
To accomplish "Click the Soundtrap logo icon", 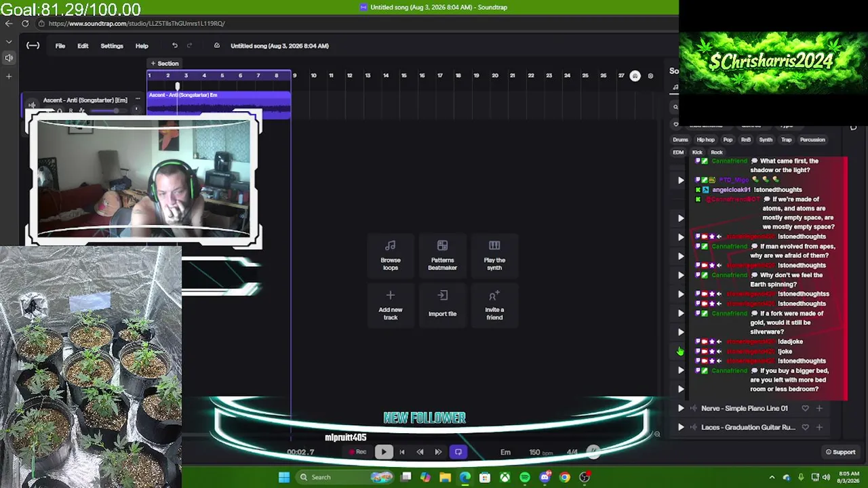I will pyautogui.click(x=33, y=45).
